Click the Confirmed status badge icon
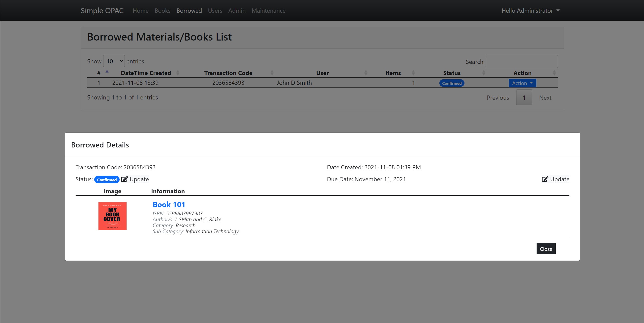Image resolution: width=644 pixels, height=323 pixels. [107, 179]
